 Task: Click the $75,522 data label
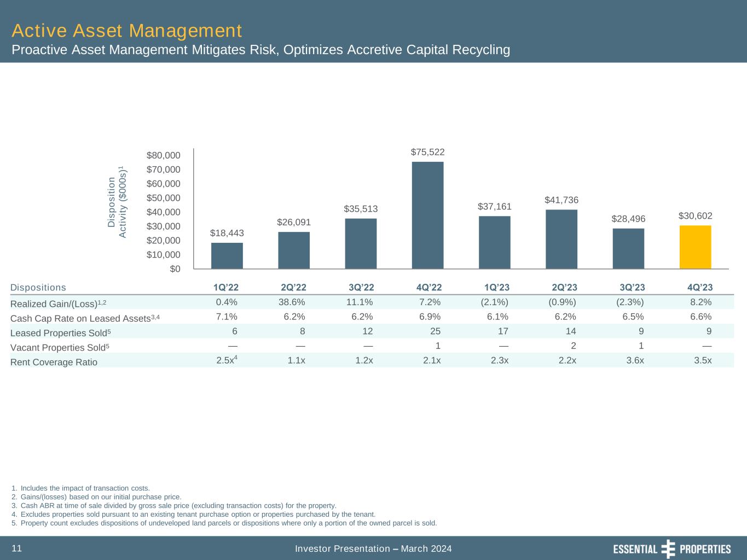[x=427, y=151]
